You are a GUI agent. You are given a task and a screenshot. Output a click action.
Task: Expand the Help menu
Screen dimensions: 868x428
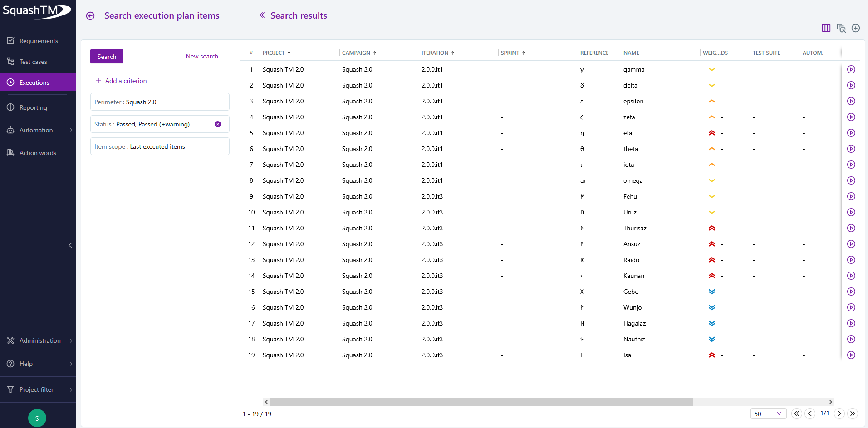pyautogui.click(x=25, y=364)
